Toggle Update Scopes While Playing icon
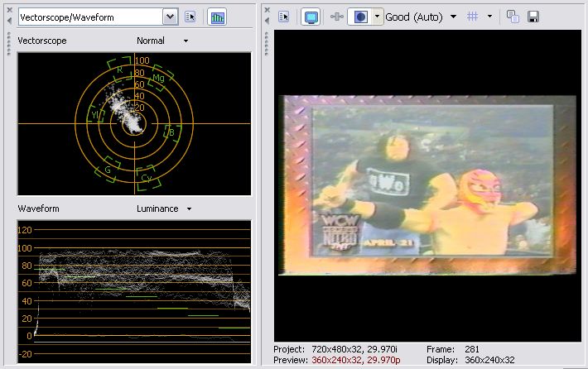The height and width of the screenshot is (369, 588). coord(217,17)
